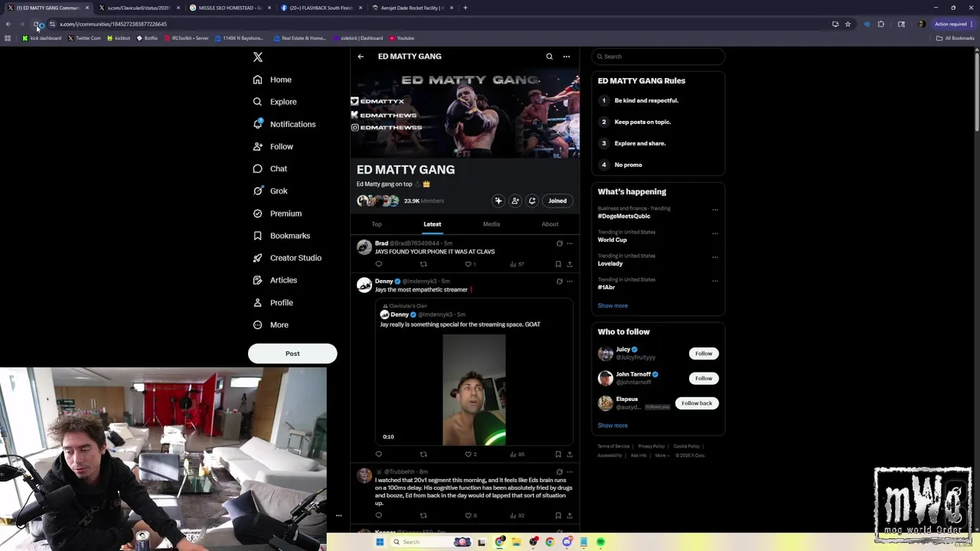Expand the More sidebar menu
The height and width of the screenshot is (551, 980).
coord(270,324)
